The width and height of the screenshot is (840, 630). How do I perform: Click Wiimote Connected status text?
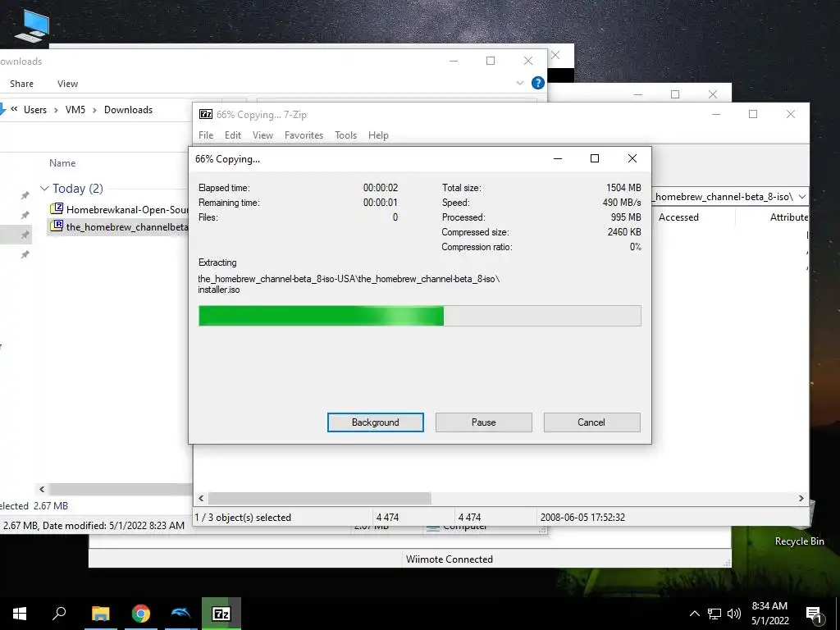tap(449, 559)
